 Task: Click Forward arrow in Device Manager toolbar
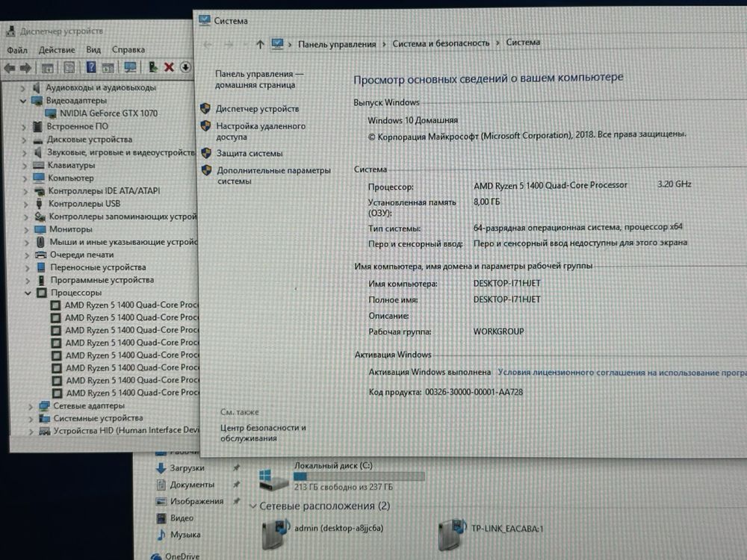click(25, 68)
